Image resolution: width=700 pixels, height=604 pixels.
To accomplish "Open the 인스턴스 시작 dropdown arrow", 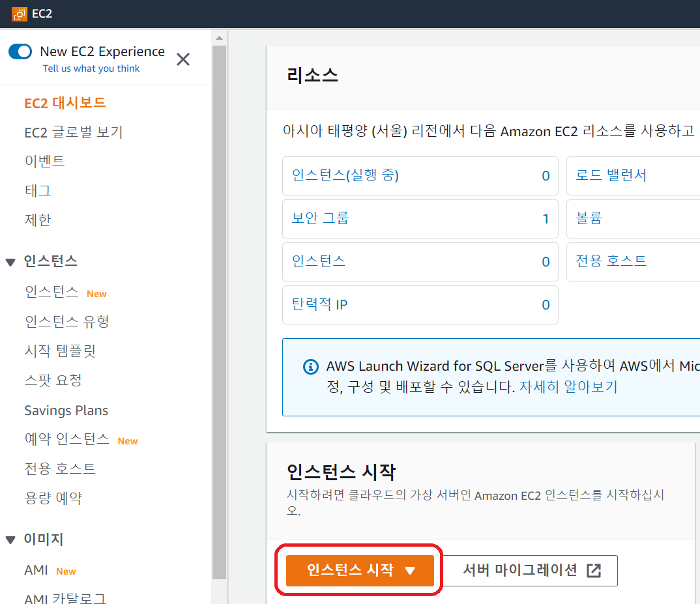I will (x=410, y=571).
